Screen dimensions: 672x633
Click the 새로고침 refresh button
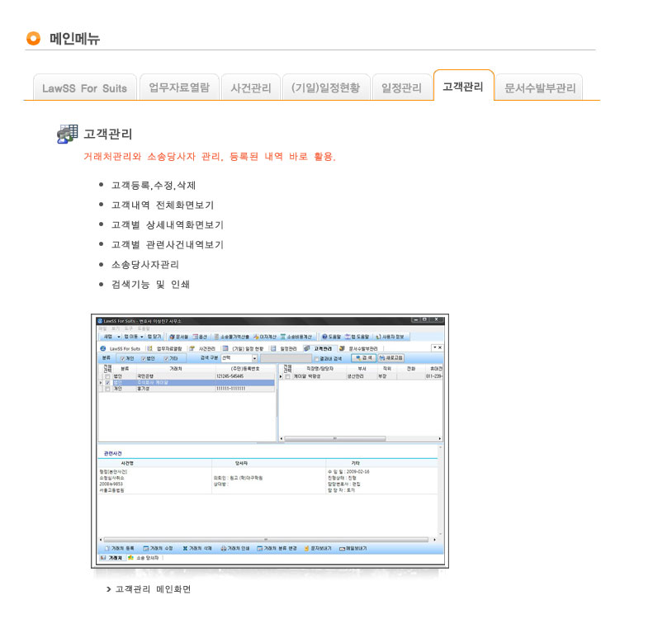point(390,358)
